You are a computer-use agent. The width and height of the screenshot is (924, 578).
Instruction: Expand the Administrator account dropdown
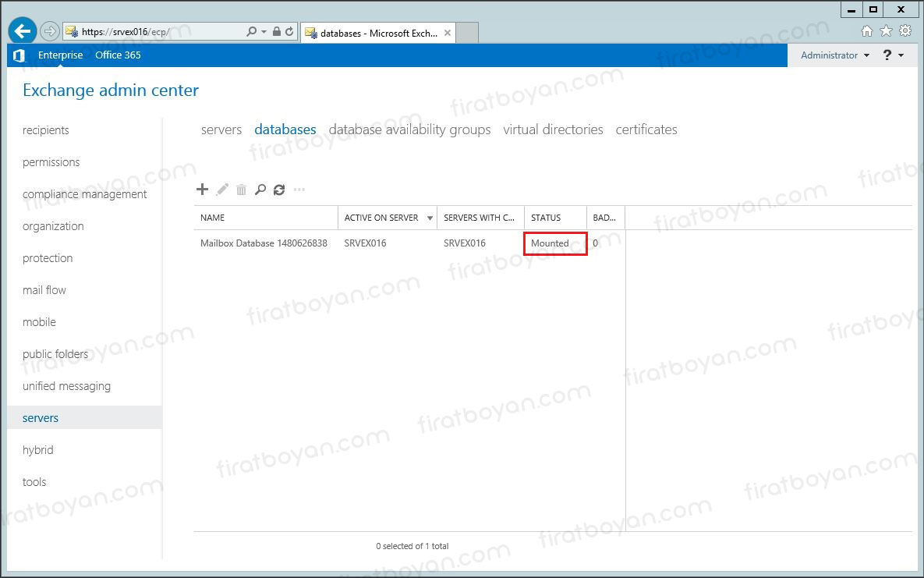pos(835,55)
